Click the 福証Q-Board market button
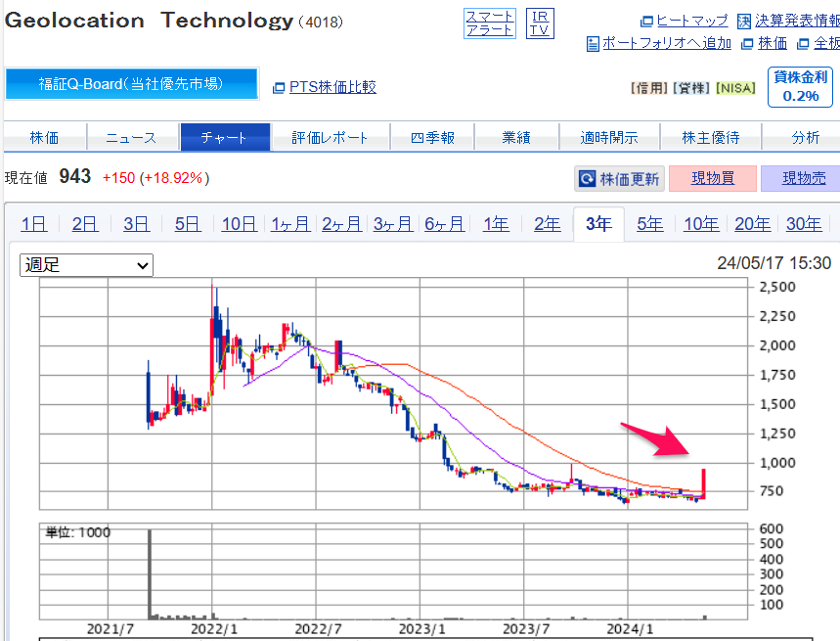This screenshot has width=840, height=641. 131,84
